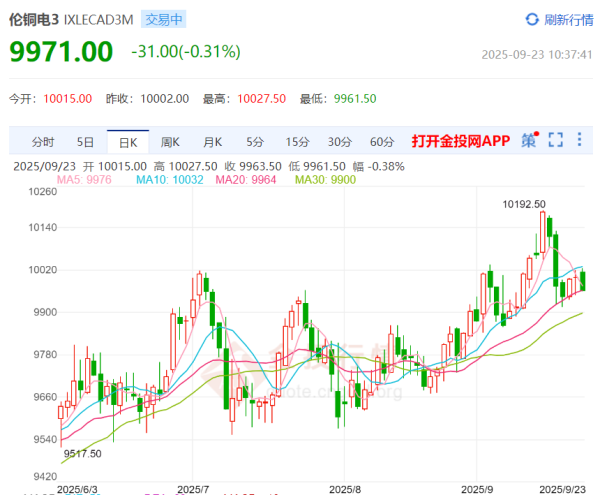
Task: Click the 打开金投网APP link
Action: point(459,141)
